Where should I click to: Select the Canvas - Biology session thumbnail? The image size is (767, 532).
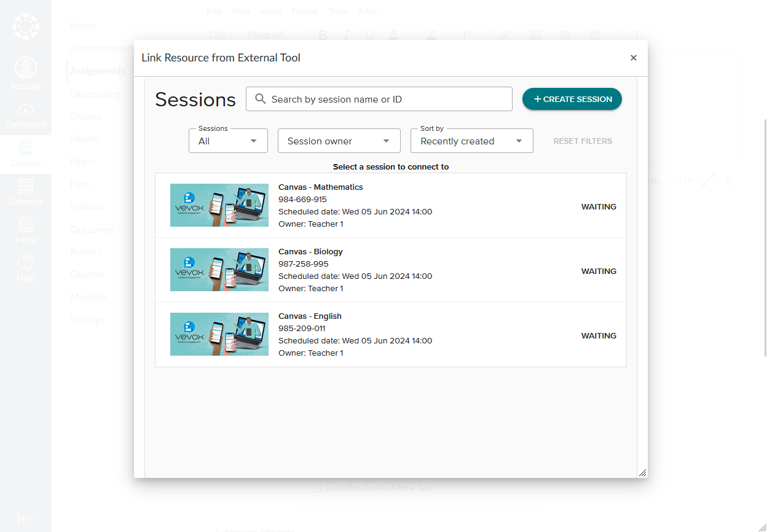(219, 269)
